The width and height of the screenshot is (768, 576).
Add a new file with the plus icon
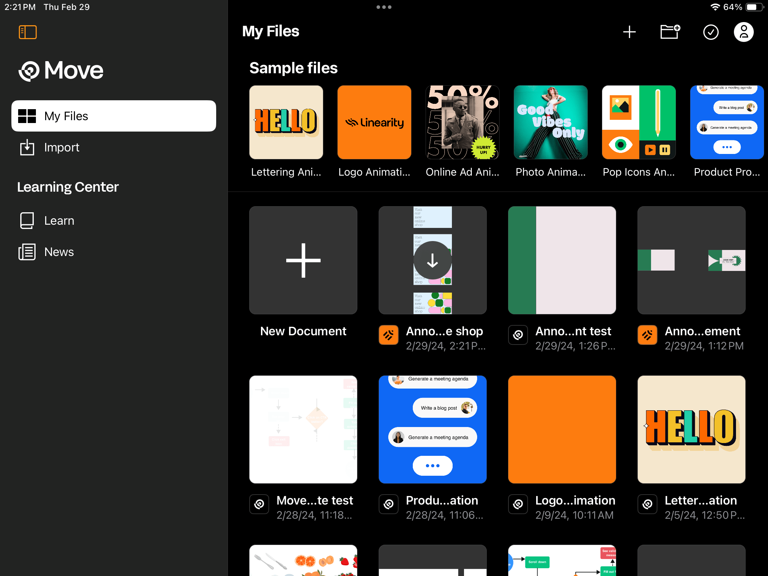tap(629, 32)
